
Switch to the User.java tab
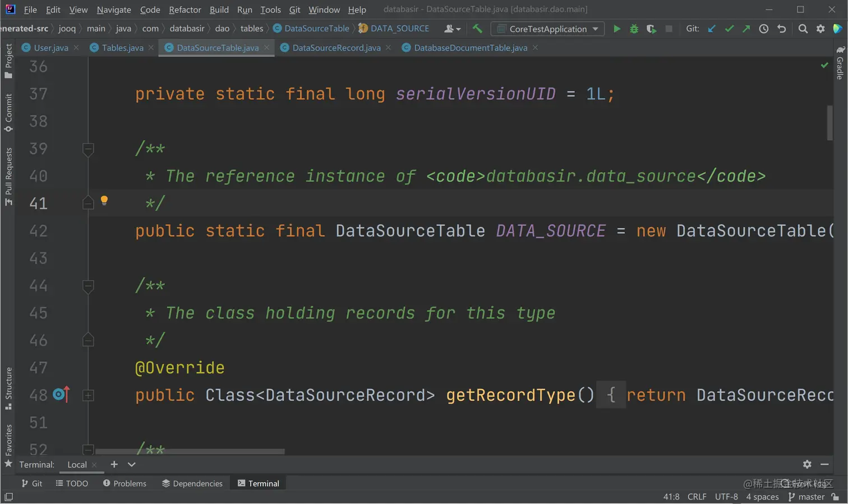(50, 48)
